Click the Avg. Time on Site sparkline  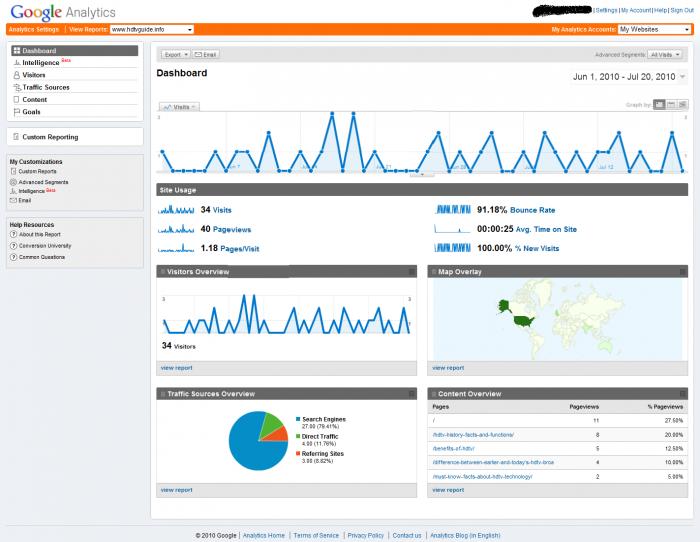(452, 229)
